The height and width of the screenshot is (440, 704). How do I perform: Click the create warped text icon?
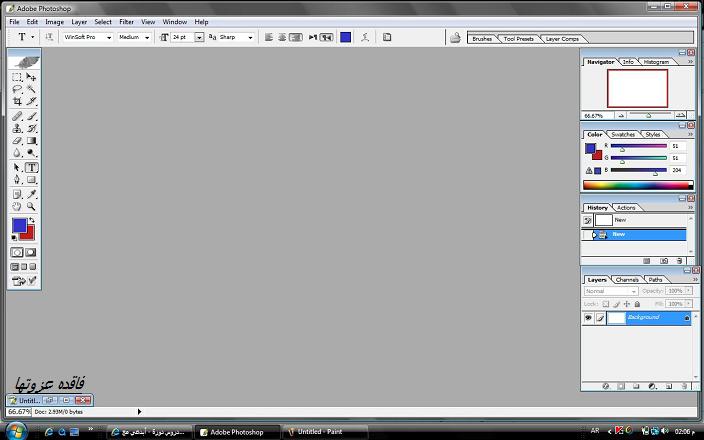click(364, 37)
